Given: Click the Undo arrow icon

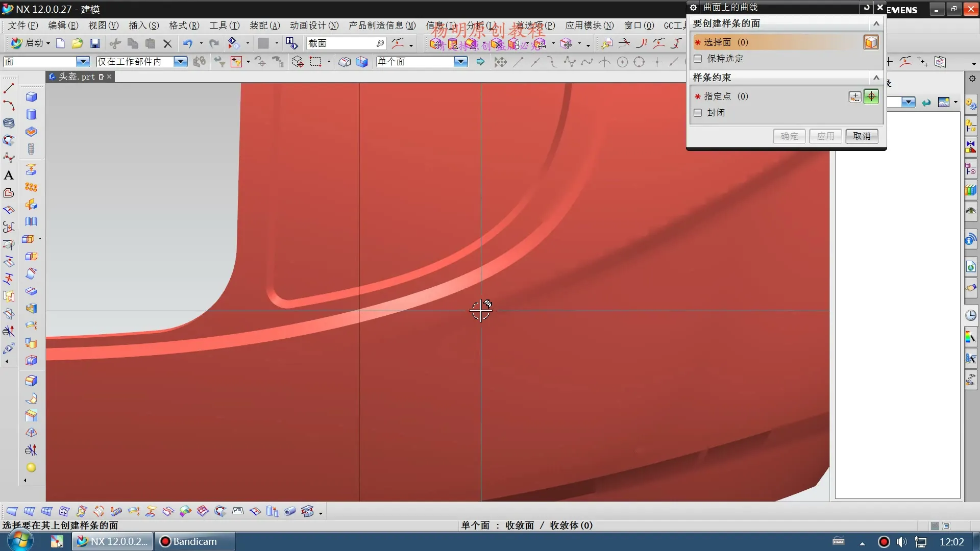Looking at the screenshot, I should click(x=187, y=43).
